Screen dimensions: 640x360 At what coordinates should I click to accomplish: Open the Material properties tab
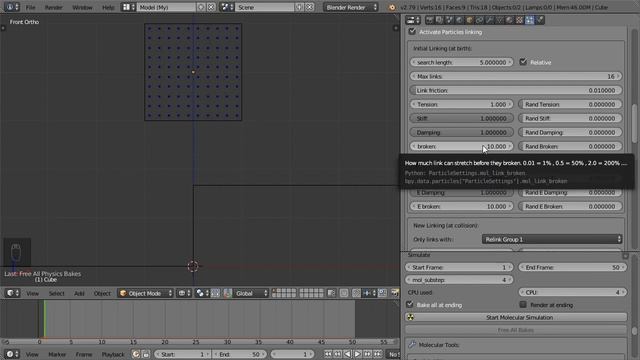[x=509, y=20]
